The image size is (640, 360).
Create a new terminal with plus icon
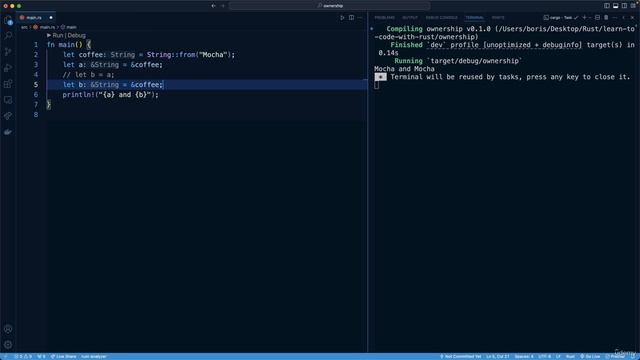584,18
